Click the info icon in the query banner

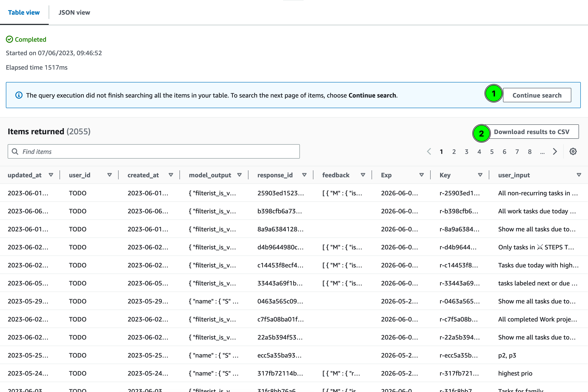19,95
